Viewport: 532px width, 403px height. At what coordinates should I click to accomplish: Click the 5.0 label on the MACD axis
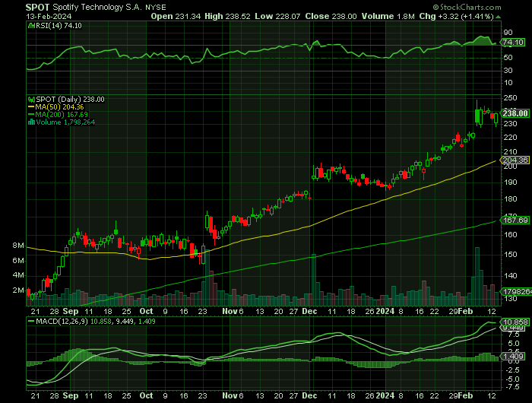514,344
